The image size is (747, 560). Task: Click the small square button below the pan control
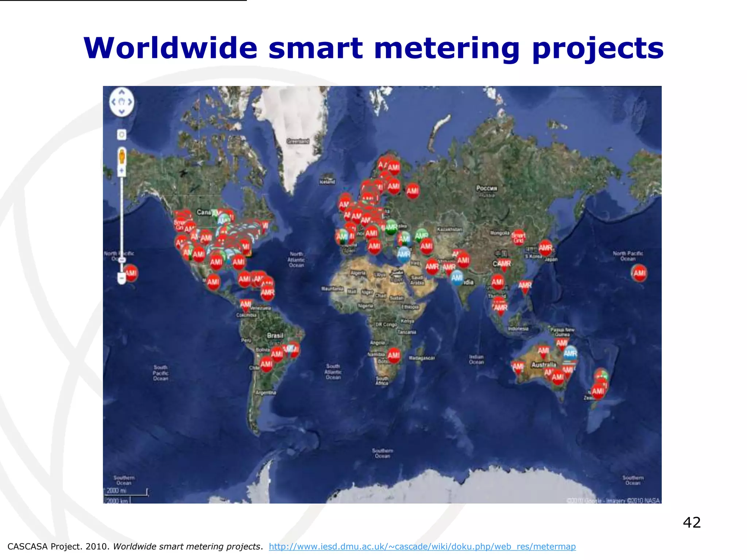click(122, 135)
